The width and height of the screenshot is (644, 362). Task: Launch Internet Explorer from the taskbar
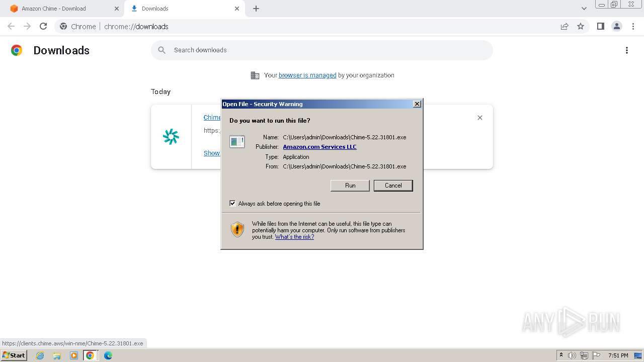click(x=40, y=355)
